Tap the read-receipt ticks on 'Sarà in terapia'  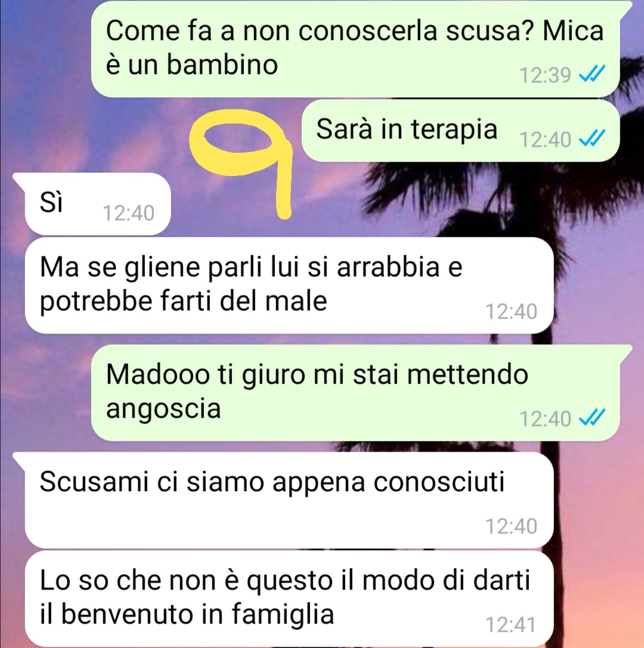pos(592,138)
